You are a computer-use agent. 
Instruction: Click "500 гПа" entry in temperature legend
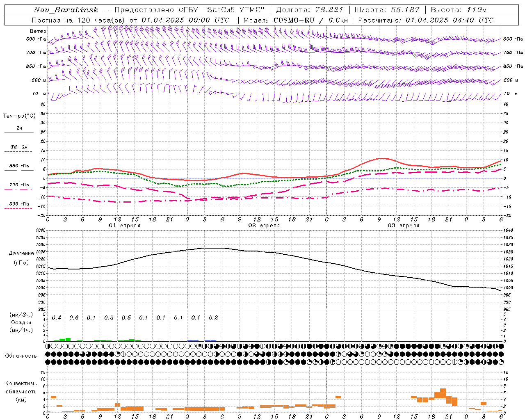click(19, 204)
